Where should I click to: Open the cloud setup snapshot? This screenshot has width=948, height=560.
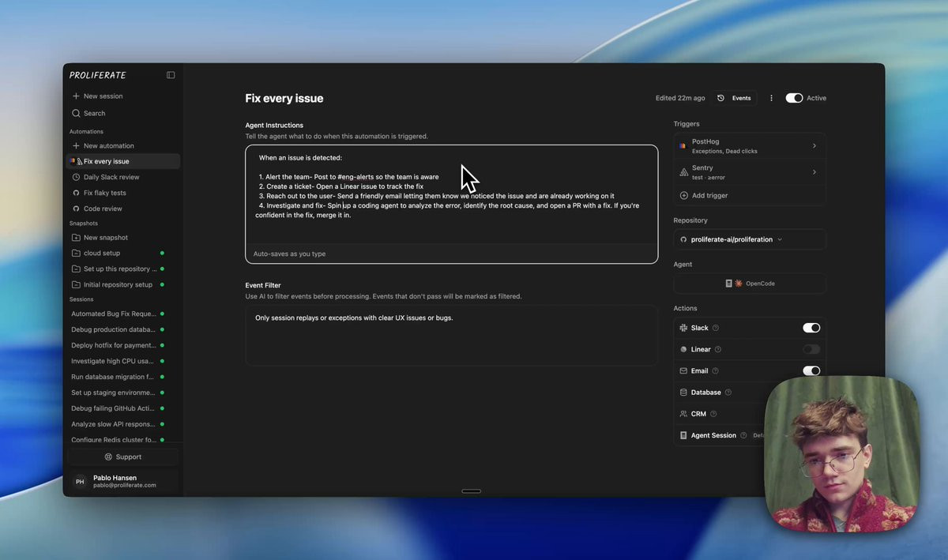123,254
